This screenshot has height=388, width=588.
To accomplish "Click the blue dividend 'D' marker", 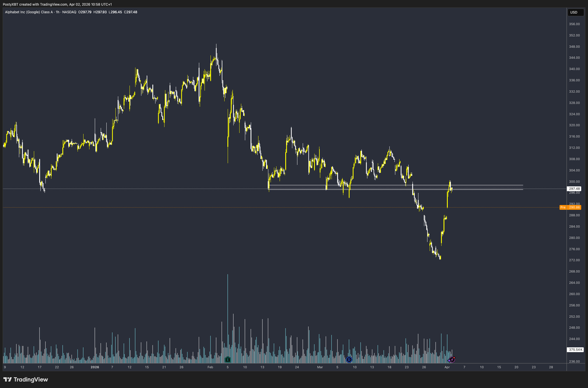I will tap(349, 360).
